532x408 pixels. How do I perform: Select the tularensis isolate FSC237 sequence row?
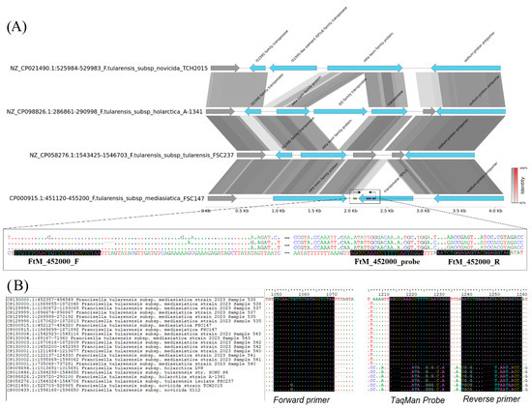coord(120,381)
